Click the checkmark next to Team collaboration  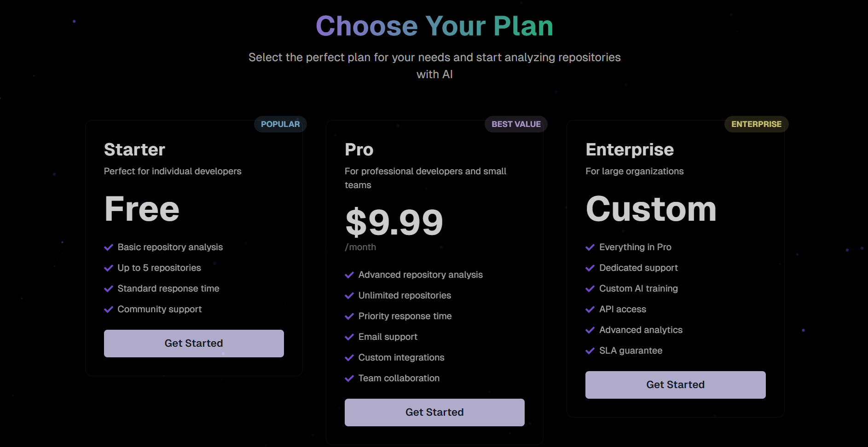[349, 378]
